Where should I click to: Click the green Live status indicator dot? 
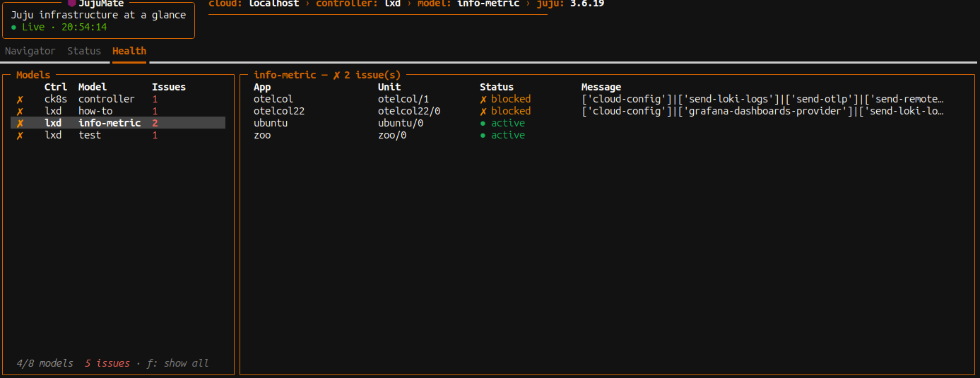tap(14, 28)
